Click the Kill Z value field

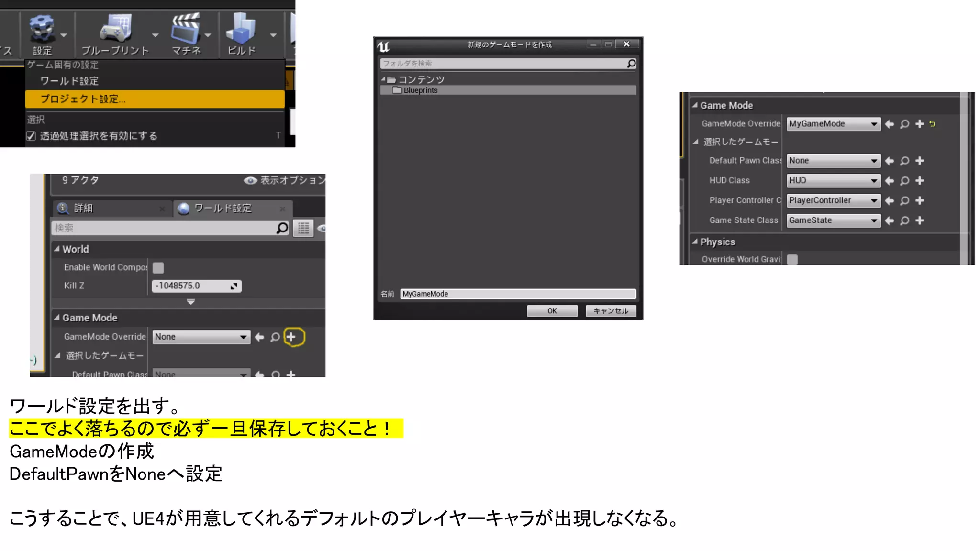click(197, 286)
